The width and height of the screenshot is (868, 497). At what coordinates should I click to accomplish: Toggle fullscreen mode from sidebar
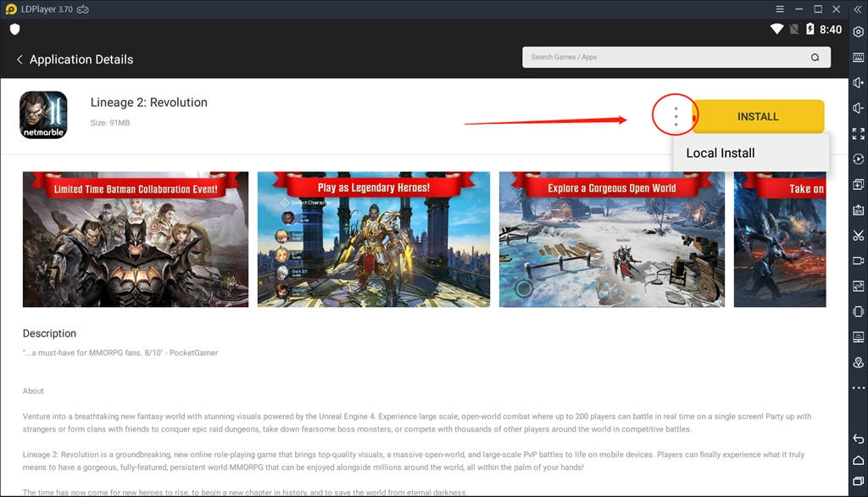point(858,133)
